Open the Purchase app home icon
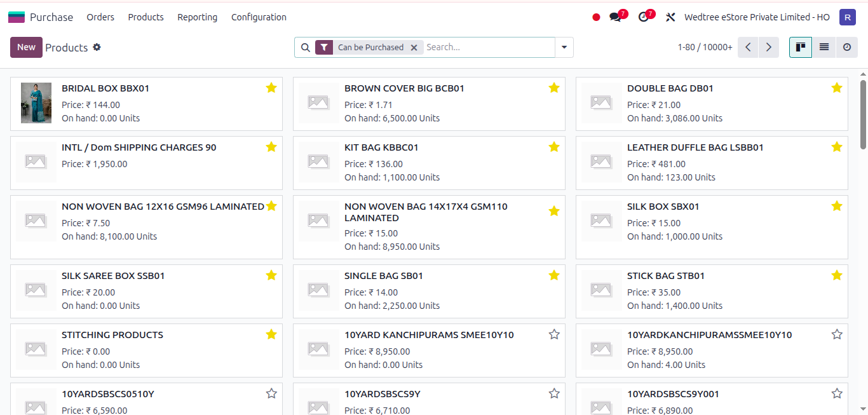Image resolution: width=868 pixels, height=415 pixels. (17, 17)
